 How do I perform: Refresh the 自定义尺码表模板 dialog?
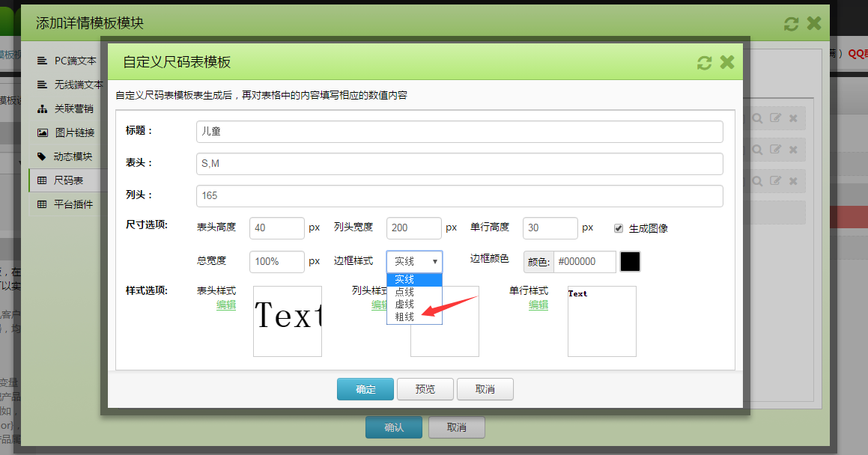[x=704, y=62]
